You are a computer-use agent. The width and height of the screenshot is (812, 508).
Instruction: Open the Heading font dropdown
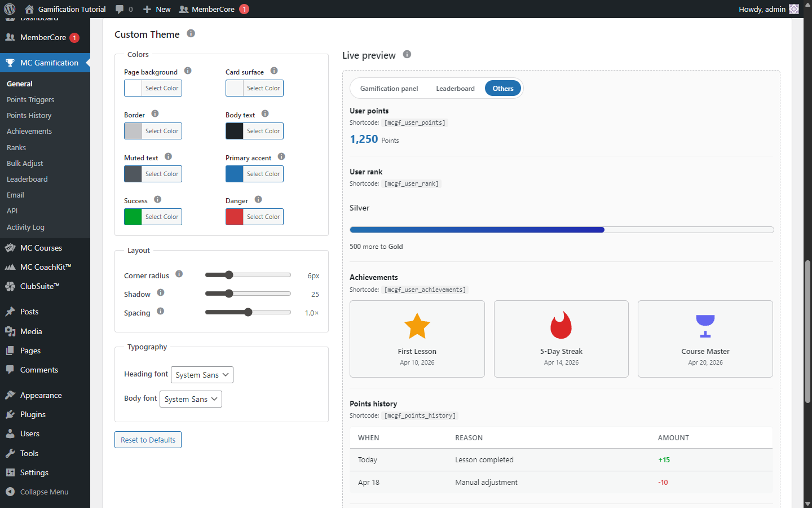pyautogui.click(x=202, y=375)
